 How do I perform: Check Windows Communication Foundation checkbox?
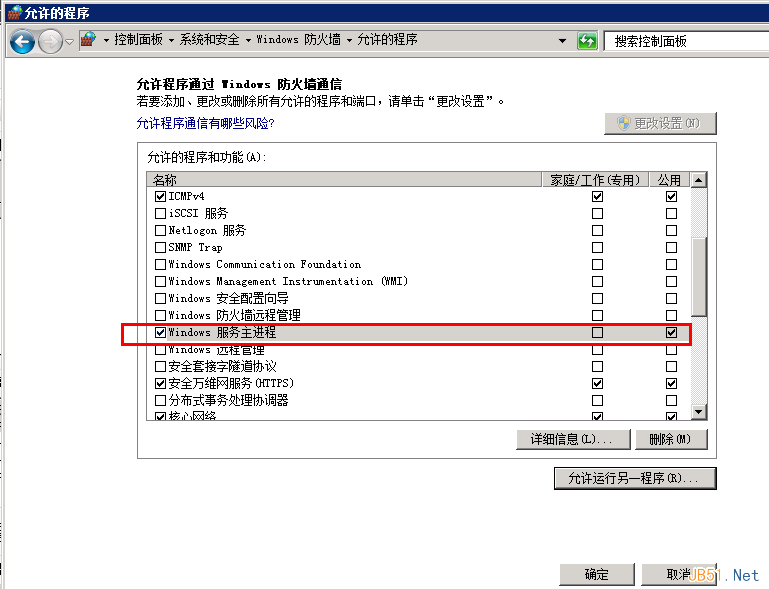coord(160,264)
